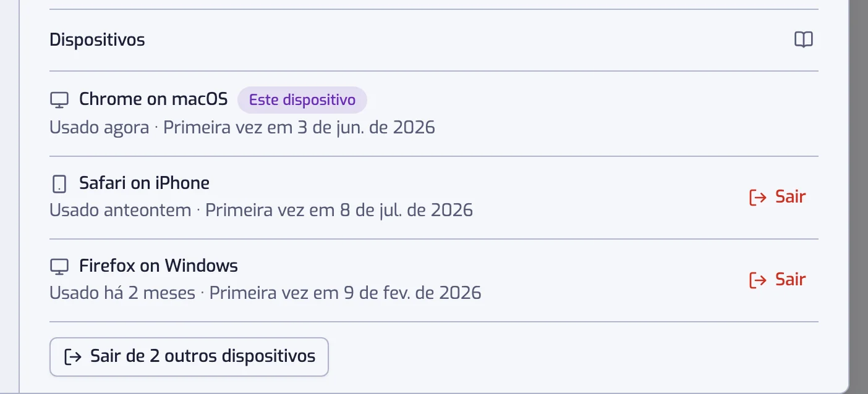Click the Dispositivos section heading

point(97,40)
